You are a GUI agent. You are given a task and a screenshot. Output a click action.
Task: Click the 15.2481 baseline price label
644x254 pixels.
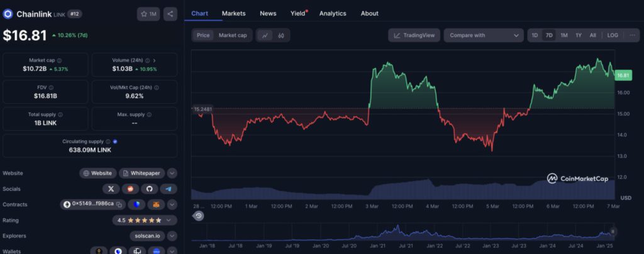click(x=202, y=109)
